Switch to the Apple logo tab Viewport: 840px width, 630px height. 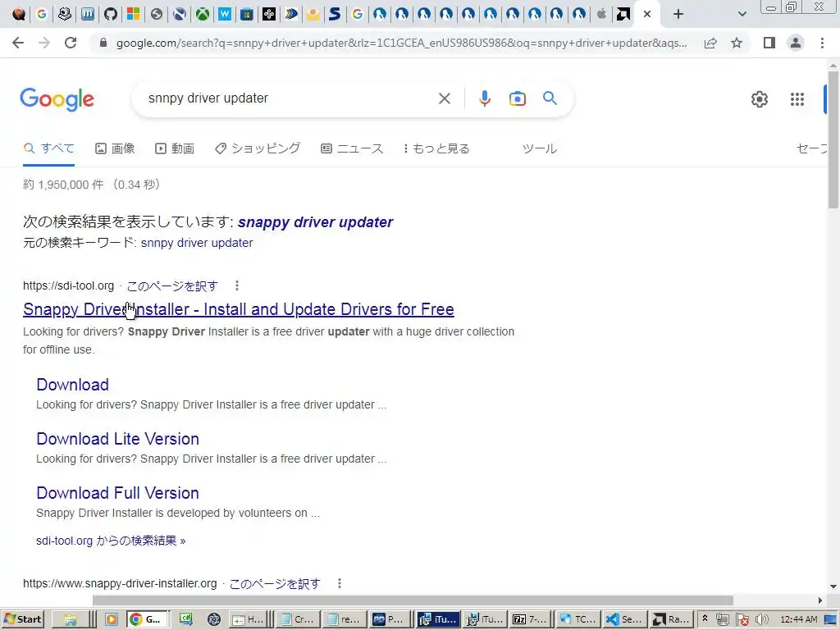(601, 14)
